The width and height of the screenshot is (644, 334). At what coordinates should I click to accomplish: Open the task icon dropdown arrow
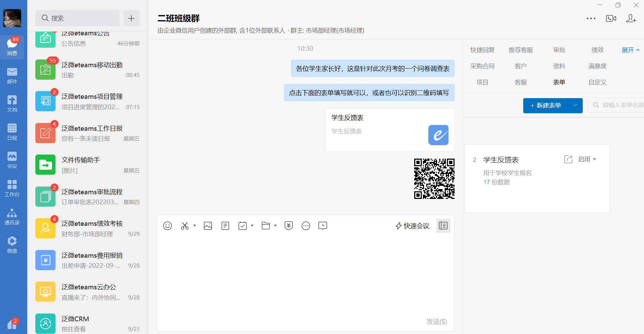tap(252, 226)
